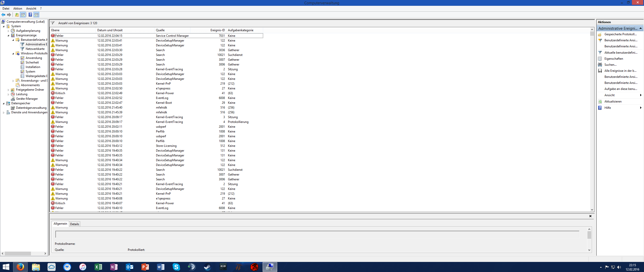The image size is (644, 272).
Task: Click Eigenschaften action in Aktionen pane
Action: coord(614,59)
